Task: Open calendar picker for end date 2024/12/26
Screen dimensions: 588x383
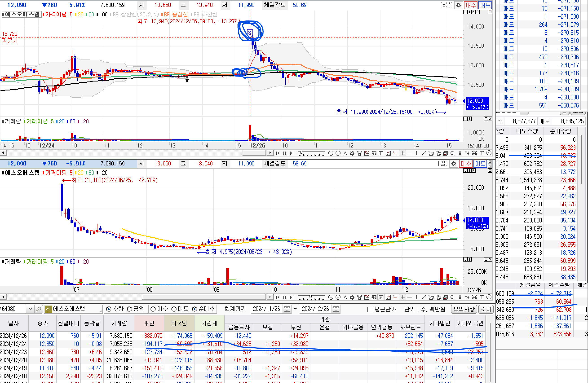Action: tap(336, 309)
